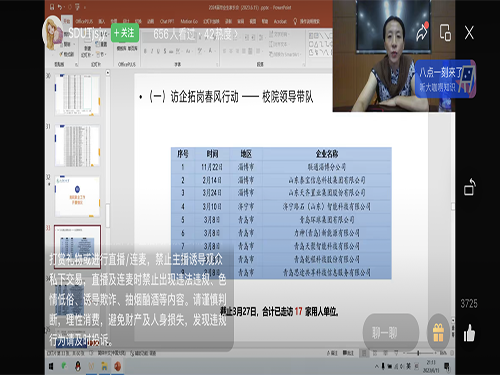500x375 pixels.
Task: Click the PowerPoint save icon
Action: [x=52, y=7]
